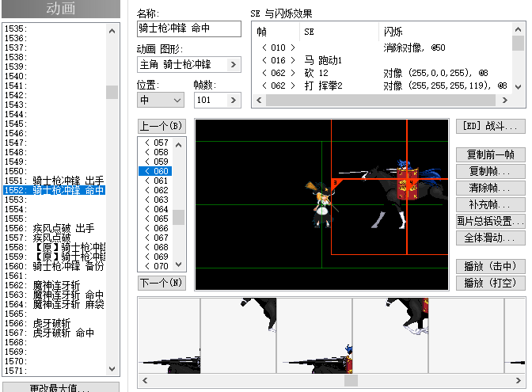Click frame list scroll down arrow
The image size is (532, 392).
point(179,264)
